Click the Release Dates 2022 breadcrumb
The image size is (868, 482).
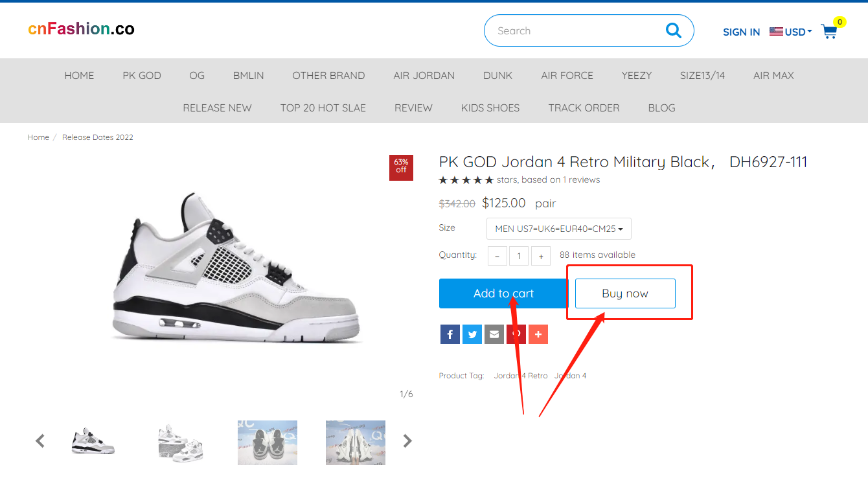click(98, 137)
